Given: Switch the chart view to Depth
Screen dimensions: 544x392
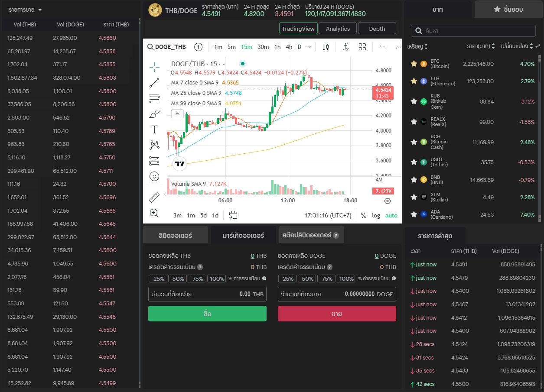Looking at the screenshot, I should tap(377, 29).
